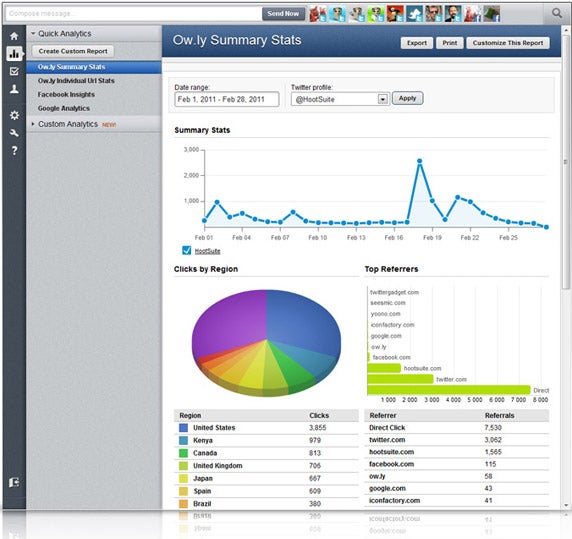Toggle the HootSuite series checkbox under chart
This screenshot has width=572, height=539.
186,250
